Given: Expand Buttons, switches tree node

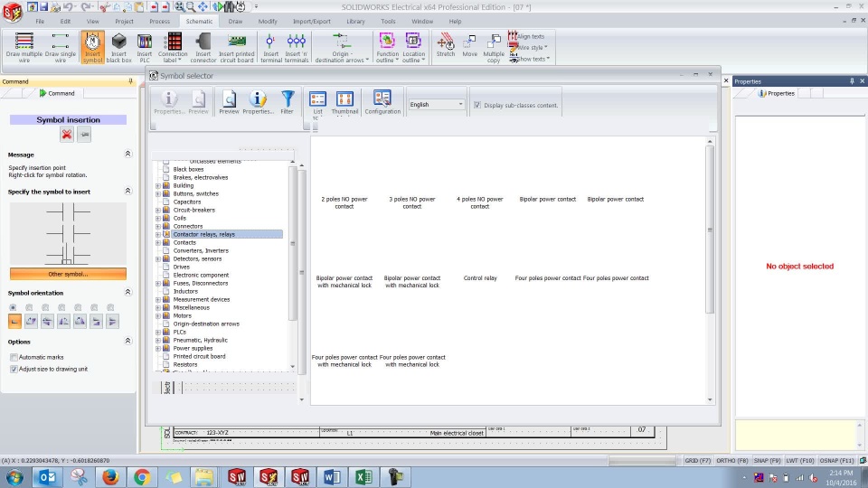Looking at the screenshot, I should tap(158, 194).
